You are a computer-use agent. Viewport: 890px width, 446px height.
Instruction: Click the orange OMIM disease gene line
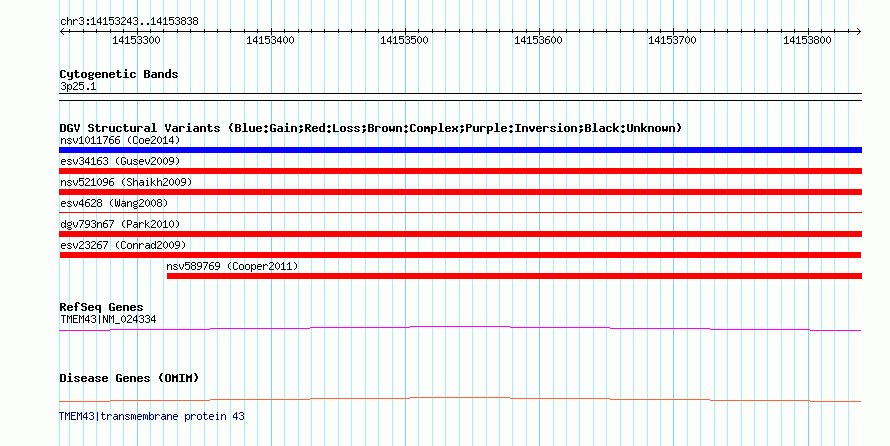(460, 399)
